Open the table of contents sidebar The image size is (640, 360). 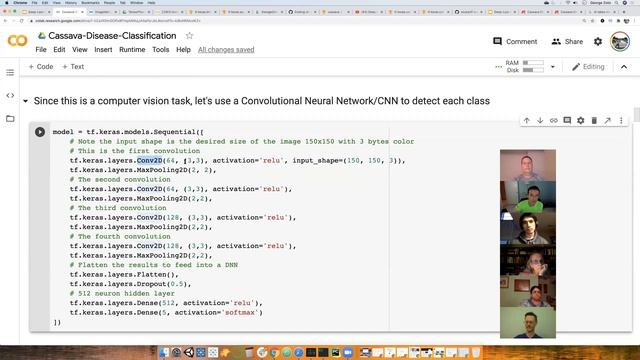[10, 73]
